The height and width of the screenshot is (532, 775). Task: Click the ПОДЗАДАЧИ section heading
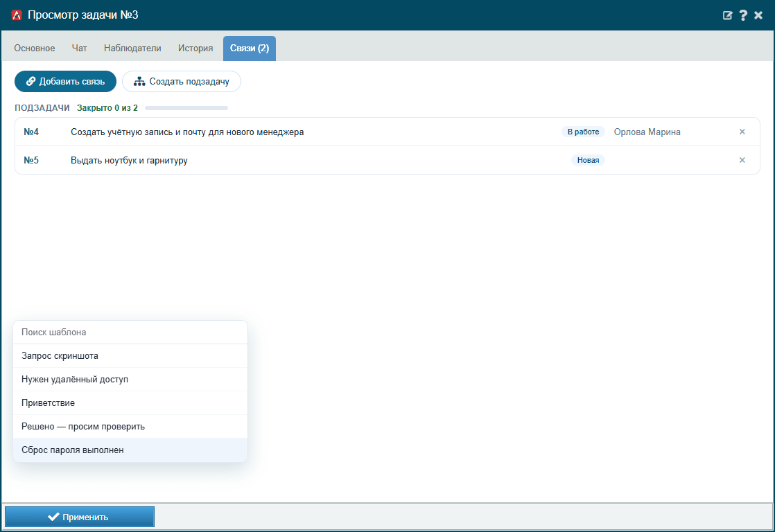coord(42,107)
